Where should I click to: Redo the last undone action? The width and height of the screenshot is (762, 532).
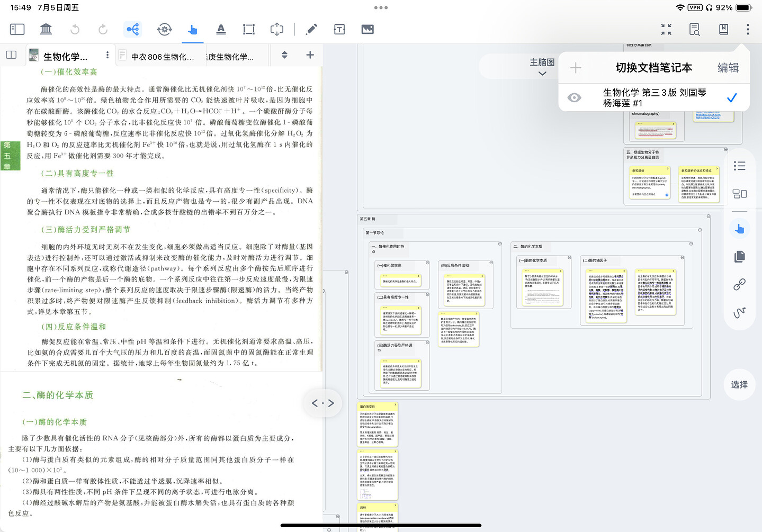coord(103,29)
